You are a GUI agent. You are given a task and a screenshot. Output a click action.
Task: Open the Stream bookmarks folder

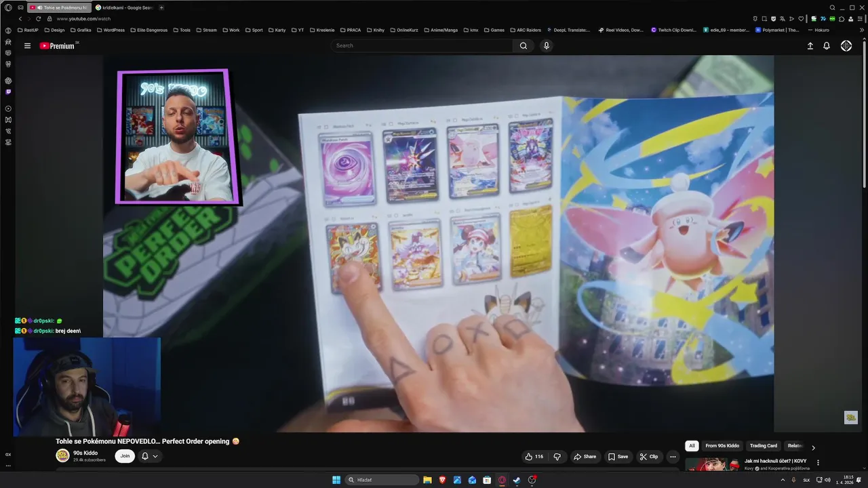pos(206,30)
